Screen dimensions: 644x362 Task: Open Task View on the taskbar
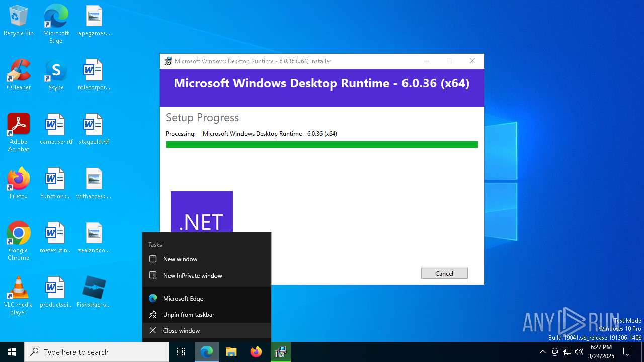tap(181, 352)
